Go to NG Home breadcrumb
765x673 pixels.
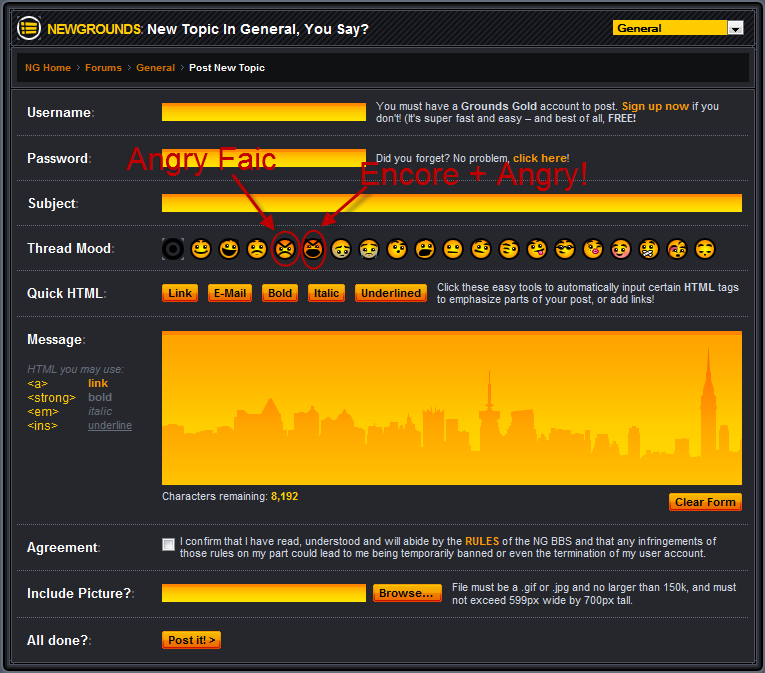click(x=48, y=68)
